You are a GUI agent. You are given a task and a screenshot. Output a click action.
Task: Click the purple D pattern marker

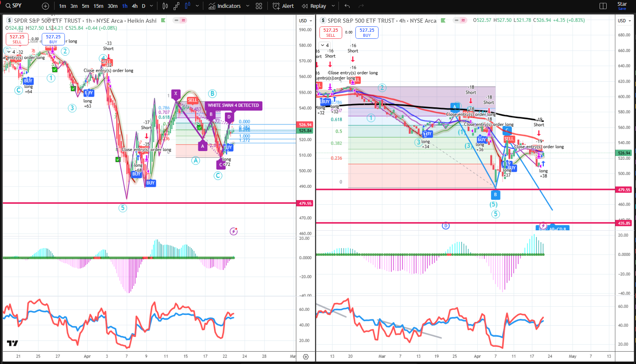tap(230, 117)
